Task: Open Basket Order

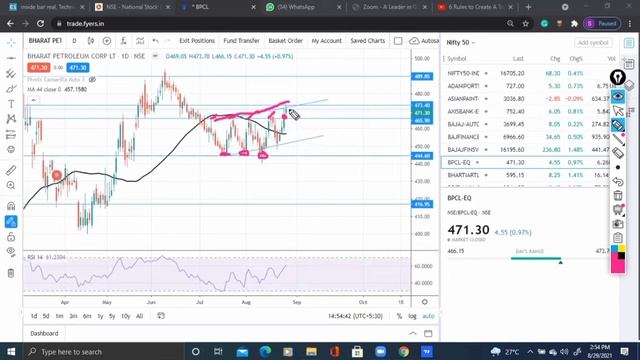Action: coord(286,41)
